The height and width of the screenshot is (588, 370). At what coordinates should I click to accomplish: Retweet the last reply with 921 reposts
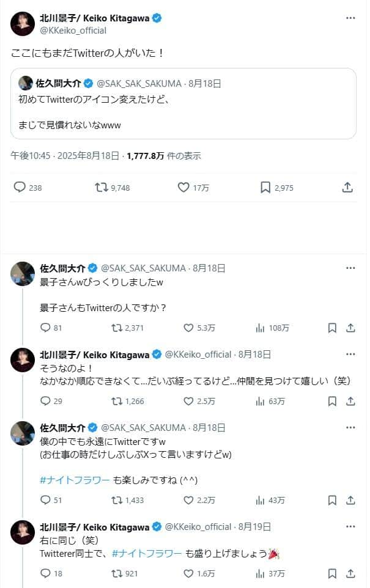[x=117, y=573]
